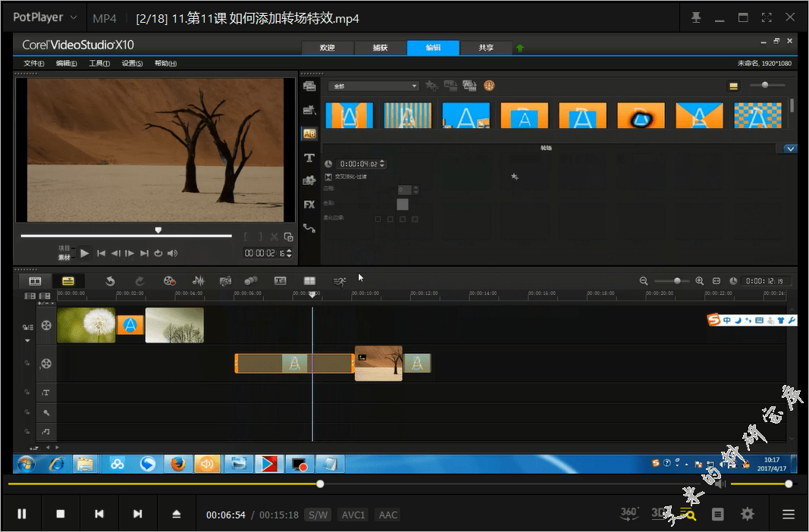The height and width of the screenshot is (532, 809).
Task: Open the 编辑(E) menu
Action: point(67,63)
